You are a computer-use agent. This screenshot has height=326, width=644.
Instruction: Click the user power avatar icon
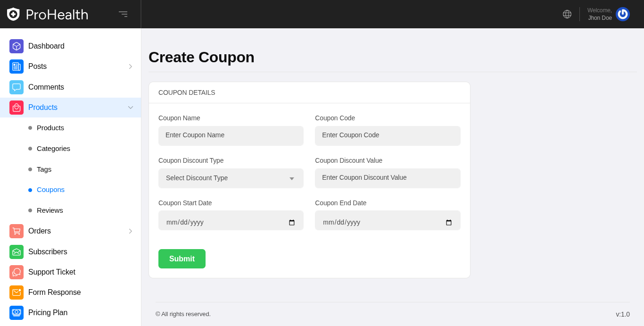pyautogui.click(x=622, y=14)
